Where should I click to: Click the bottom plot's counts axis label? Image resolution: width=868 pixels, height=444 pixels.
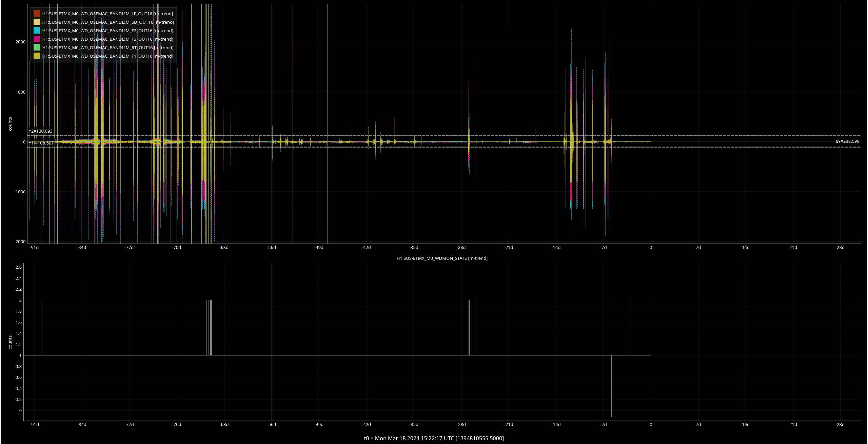tap(10, 342)
